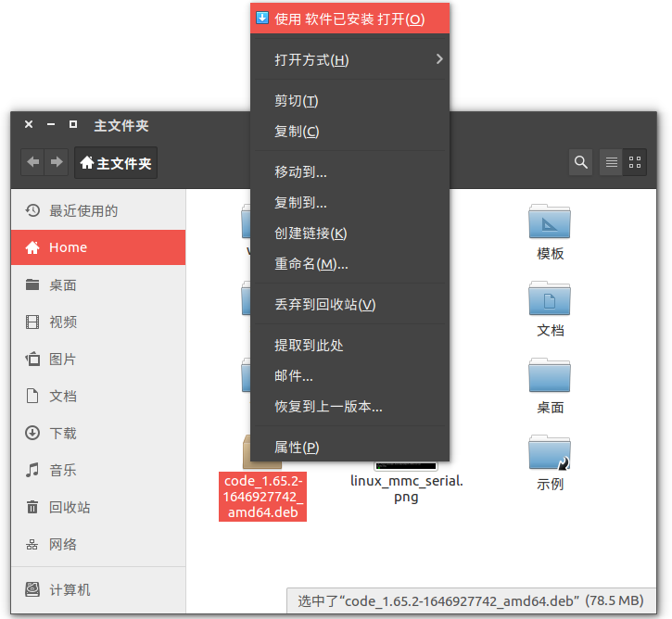Viewport: 672px width, 619px height.
Task: Open 文档 in the sidebar
Action: point(98,396)
